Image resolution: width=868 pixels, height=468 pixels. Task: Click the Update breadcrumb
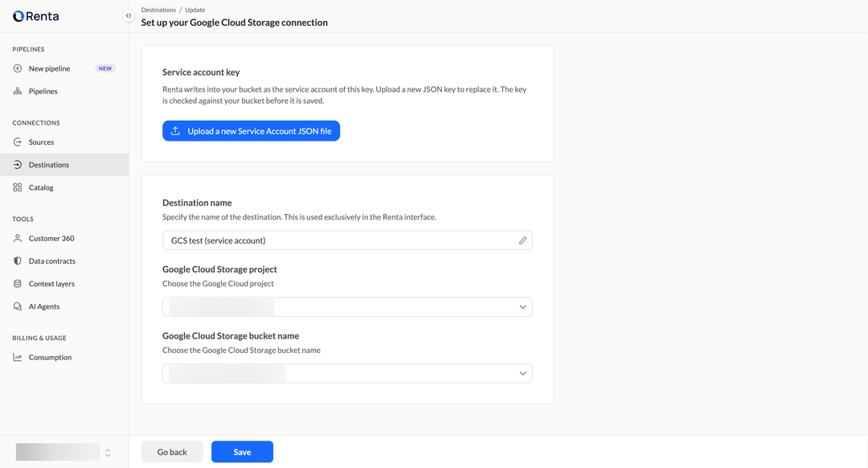tap(194, 10)
